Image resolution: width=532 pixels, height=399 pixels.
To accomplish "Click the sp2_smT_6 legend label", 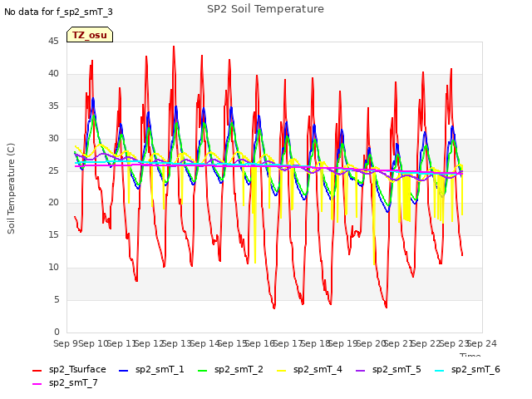I will 475,369.
